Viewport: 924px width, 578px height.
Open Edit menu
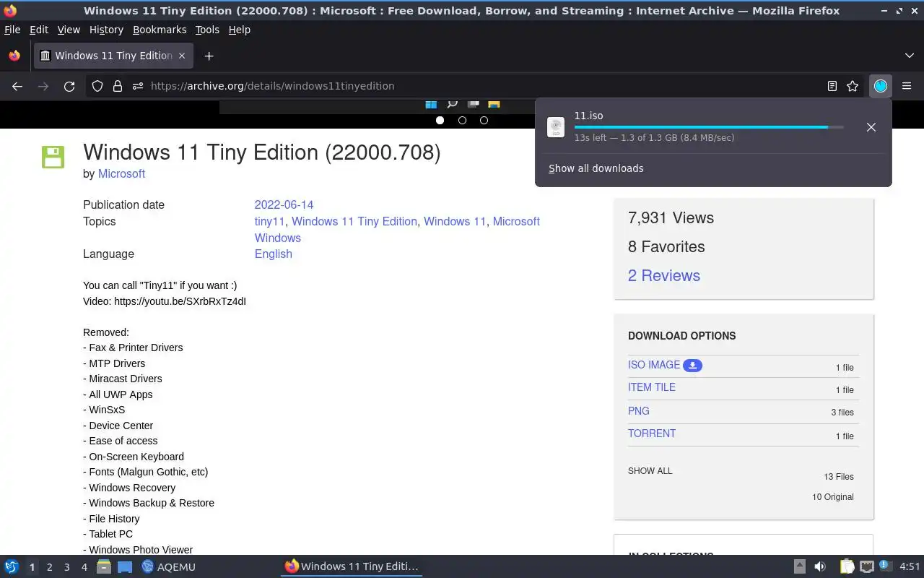click(39, 30)
